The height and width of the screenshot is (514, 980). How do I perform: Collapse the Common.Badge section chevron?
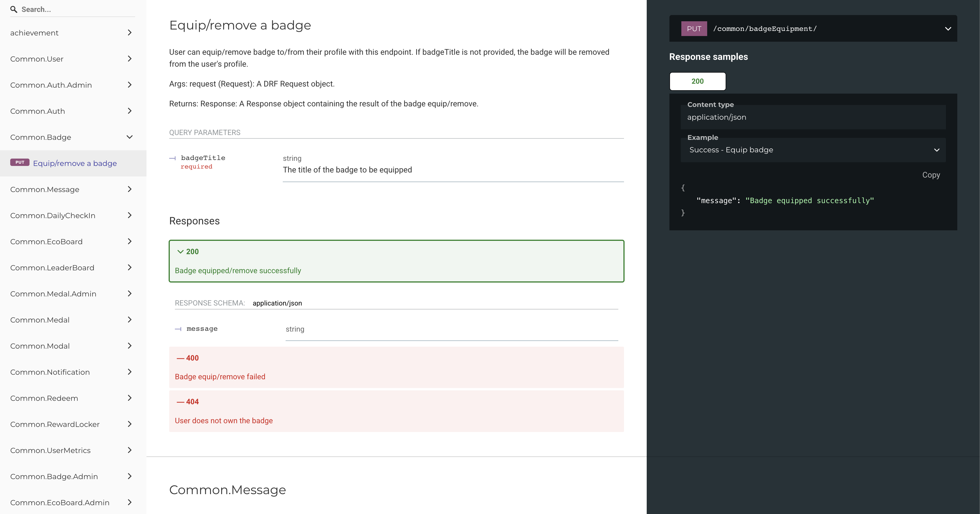coord(129,137)
